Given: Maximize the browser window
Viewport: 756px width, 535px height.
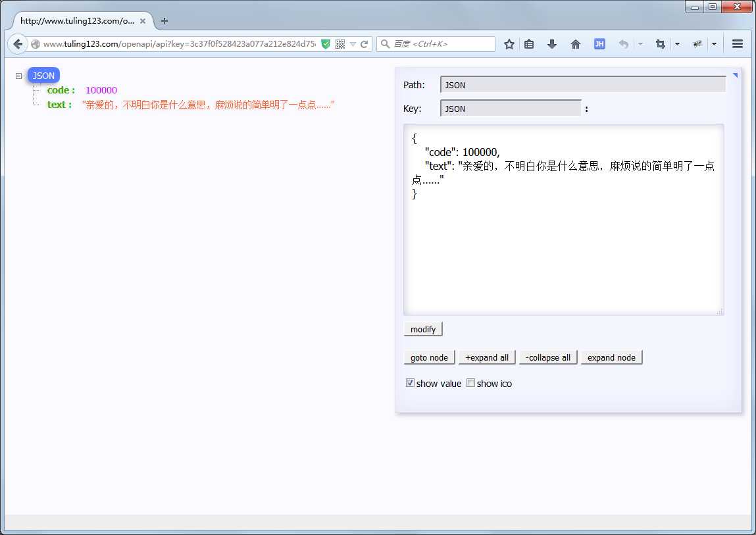Looking at the screenshot, I should click(x=712, y=7).
